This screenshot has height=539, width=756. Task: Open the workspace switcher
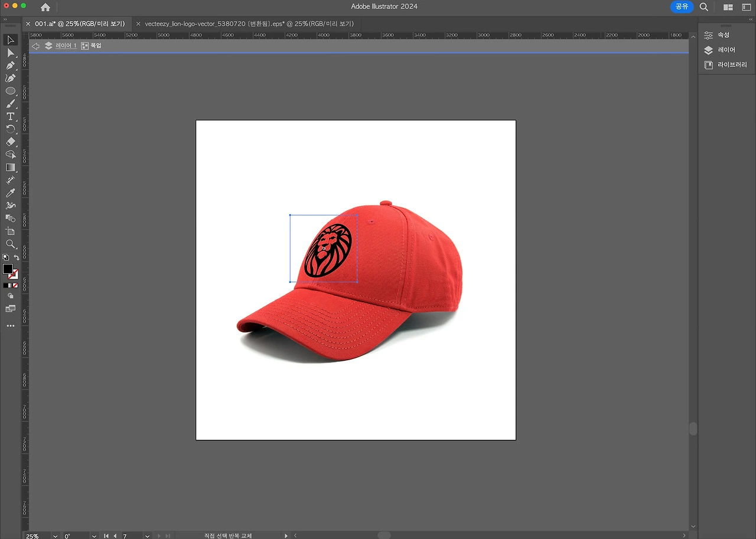[746, 7]
